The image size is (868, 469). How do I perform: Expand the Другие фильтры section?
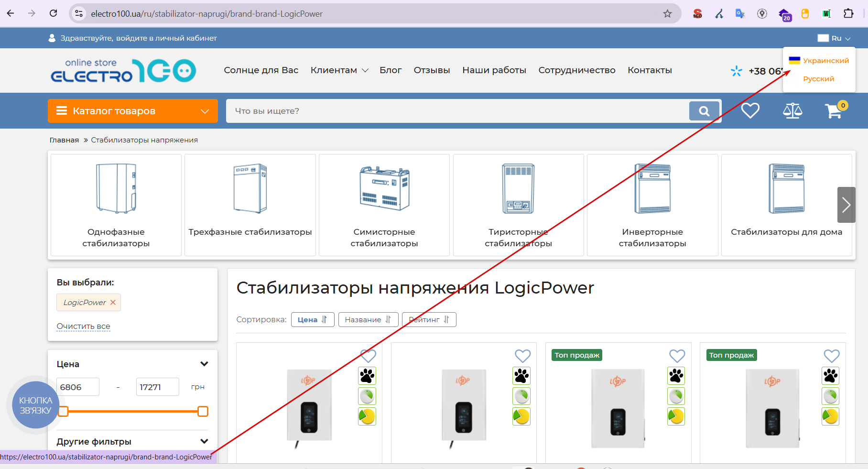point(204,441)
